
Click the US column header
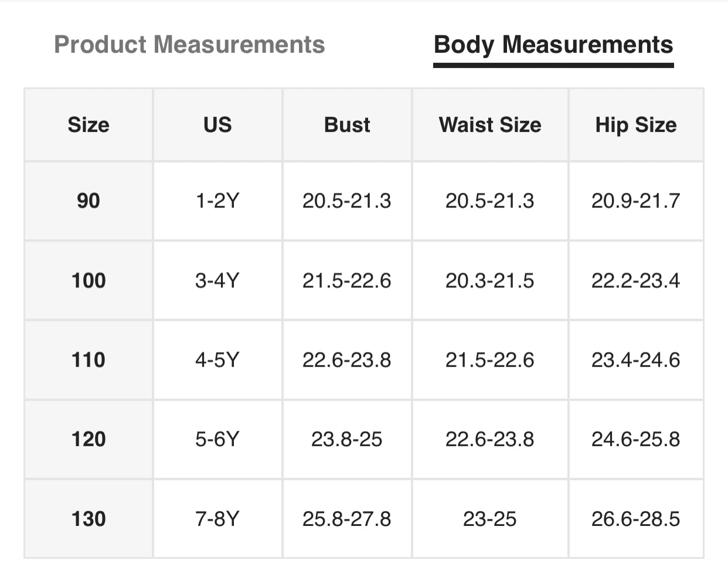(217, 125)
